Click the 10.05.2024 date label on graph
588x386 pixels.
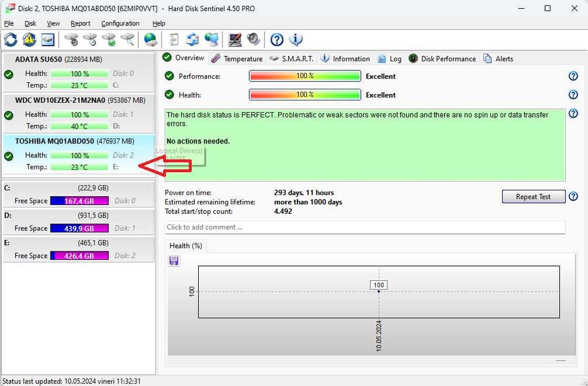point(379,336)
